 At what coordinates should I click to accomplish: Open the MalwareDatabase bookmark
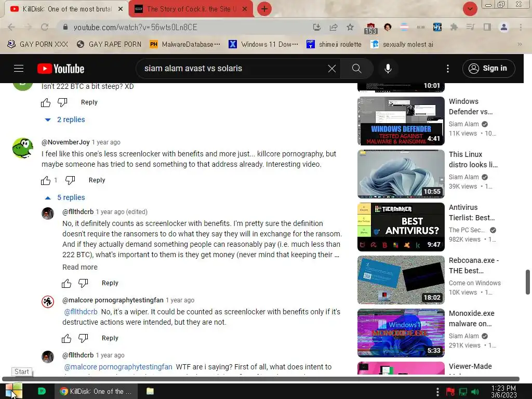click(185, 44)
